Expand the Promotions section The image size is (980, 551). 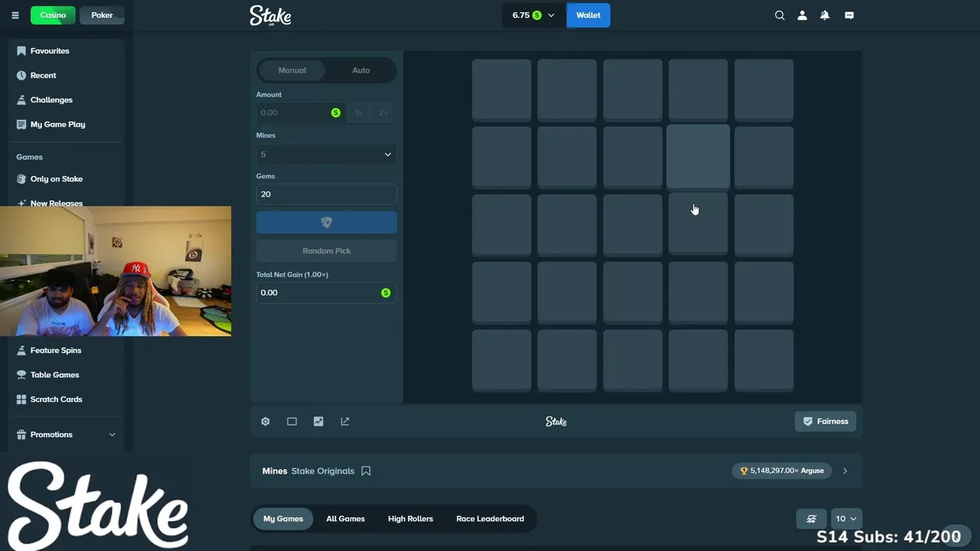(112, 434)
